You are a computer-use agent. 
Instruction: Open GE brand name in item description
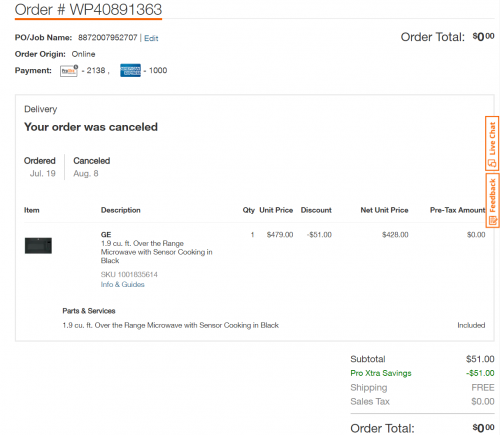tap(106, 235)
